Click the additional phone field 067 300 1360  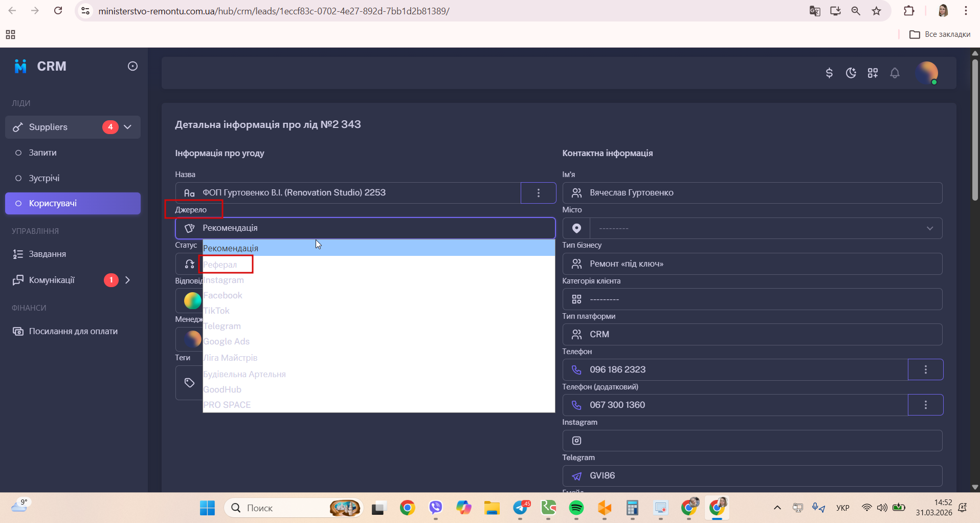735,405
